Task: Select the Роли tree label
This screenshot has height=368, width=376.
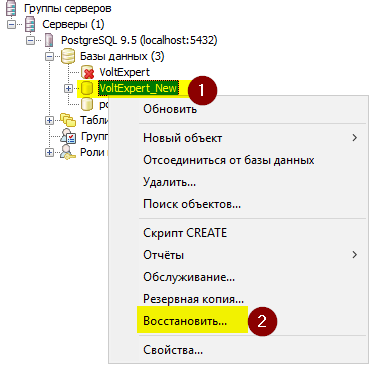Action: coord(92,152)
